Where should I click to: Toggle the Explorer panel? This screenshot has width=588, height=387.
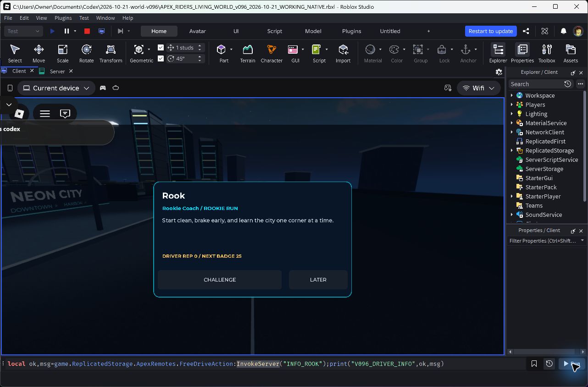click(x=498, y=53)
